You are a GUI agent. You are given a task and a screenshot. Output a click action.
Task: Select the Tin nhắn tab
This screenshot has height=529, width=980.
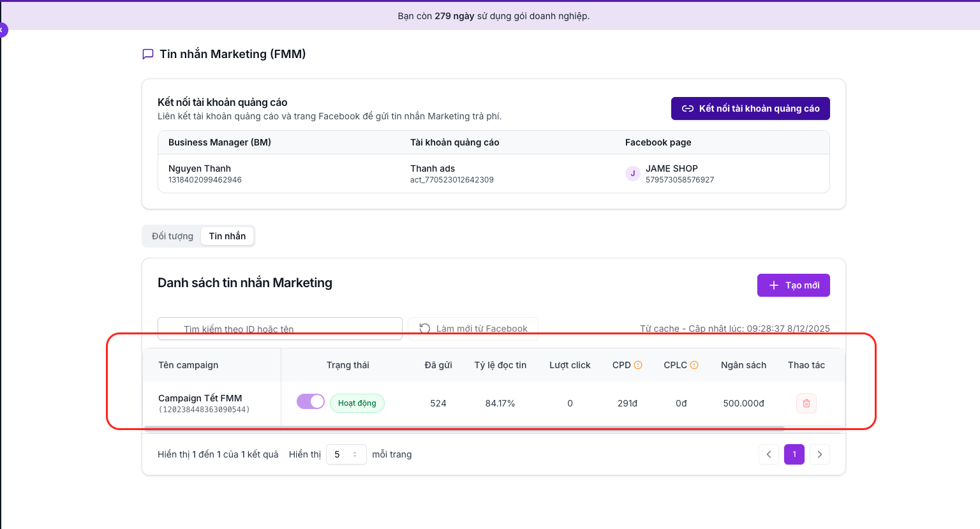pyautogui.click(x=227, y=236)
